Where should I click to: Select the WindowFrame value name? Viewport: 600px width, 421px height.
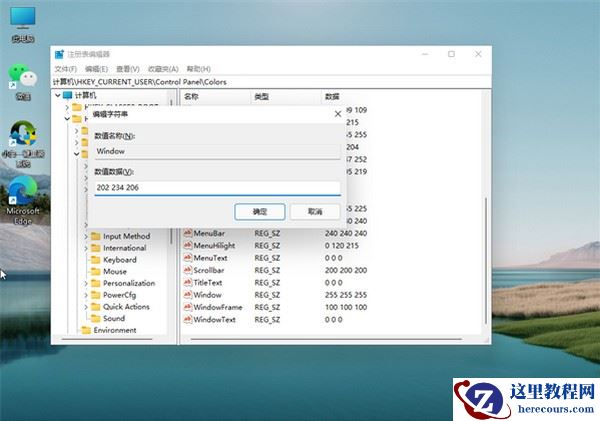coord(218,307)
